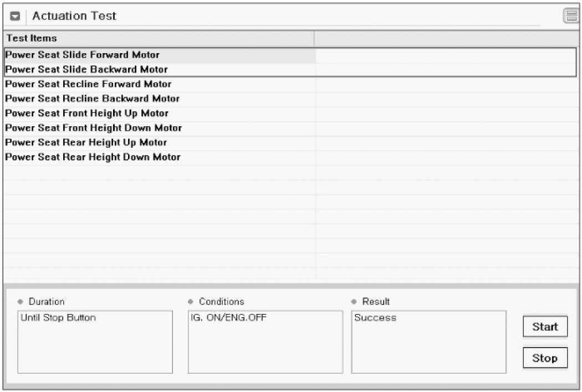
Task: Pick Power Seat Front Height Down Motor
Action: tap(93, 128)
